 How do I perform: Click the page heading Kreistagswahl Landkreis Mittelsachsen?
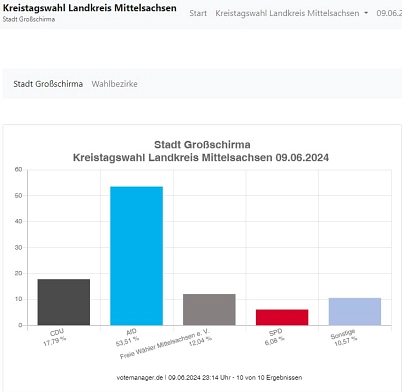[90, 8]
